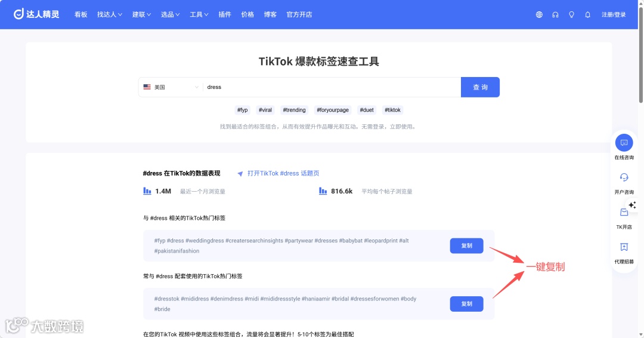The image size is (644, 338).
Task: Click the #bride hashtag text
Action: [162, 309]
